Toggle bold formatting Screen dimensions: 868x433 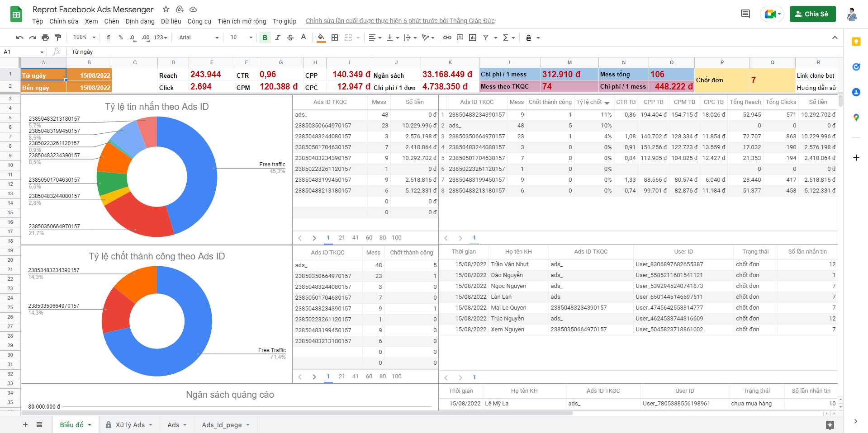(265, 38)
